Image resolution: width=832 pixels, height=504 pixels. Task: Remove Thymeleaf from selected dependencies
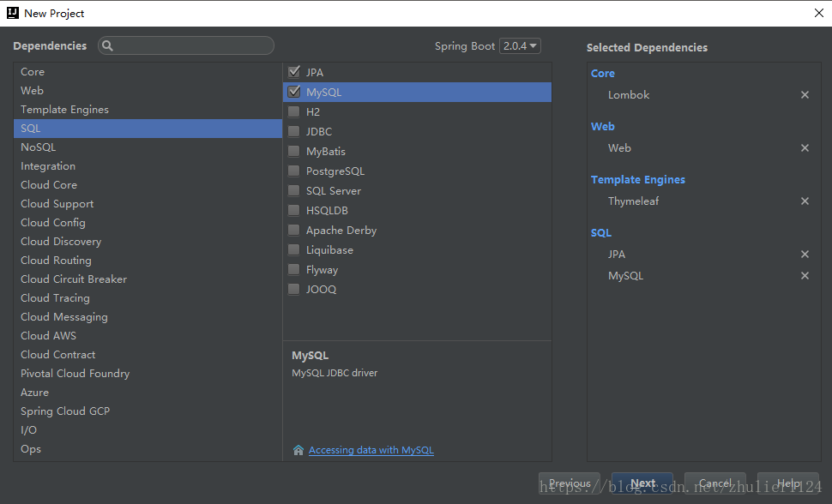point(805,201)
